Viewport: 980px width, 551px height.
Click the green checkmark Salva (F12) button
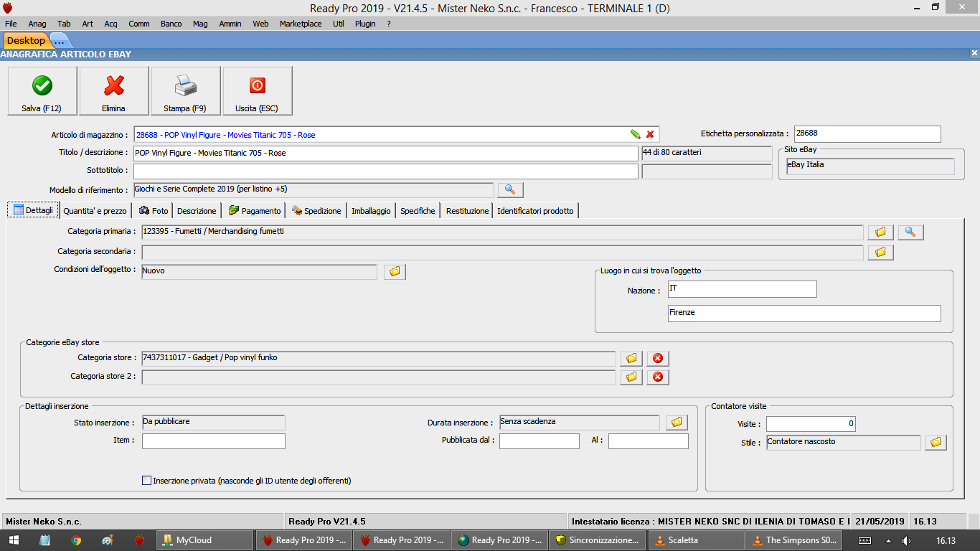coord(42,91)
